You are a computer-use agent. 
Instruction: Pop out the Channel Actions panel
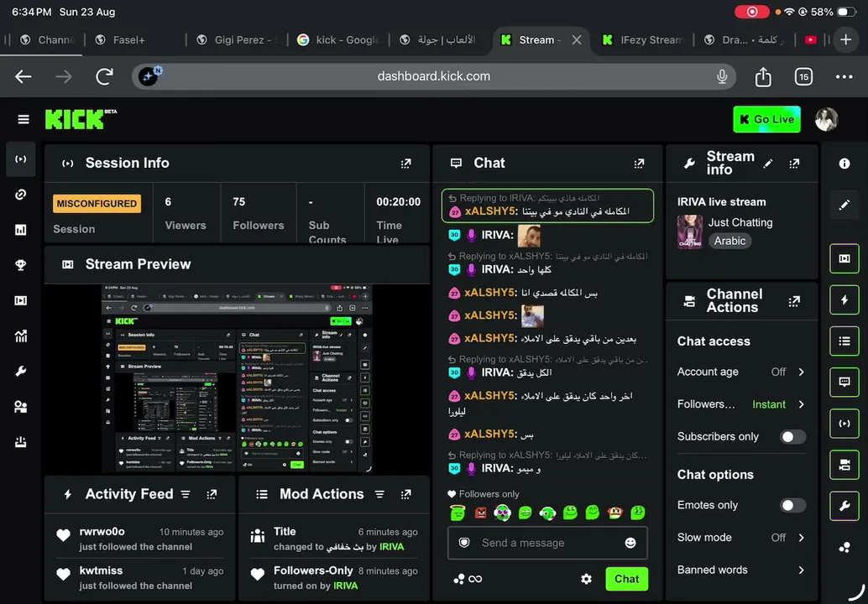[794, 301]
